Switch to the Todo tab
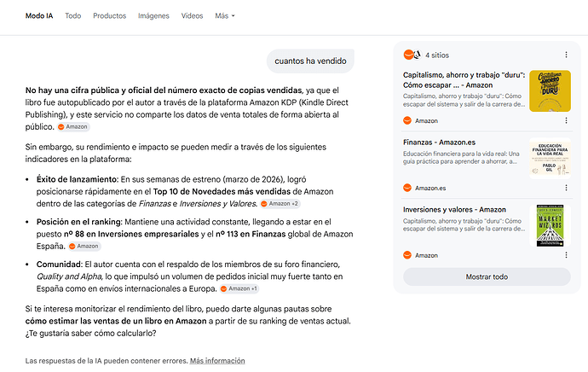 coord(72,15)
